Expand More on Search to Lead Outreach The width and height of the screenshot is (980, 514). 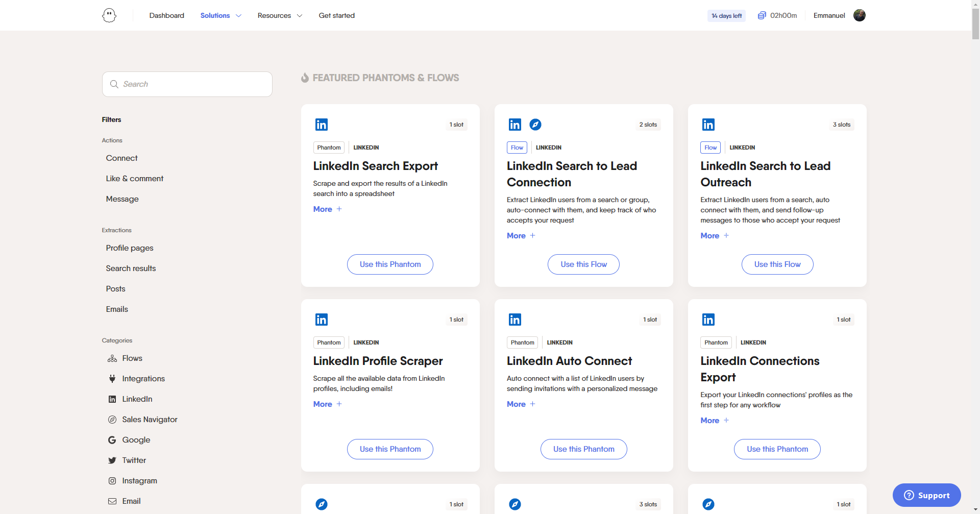(715, 236)
